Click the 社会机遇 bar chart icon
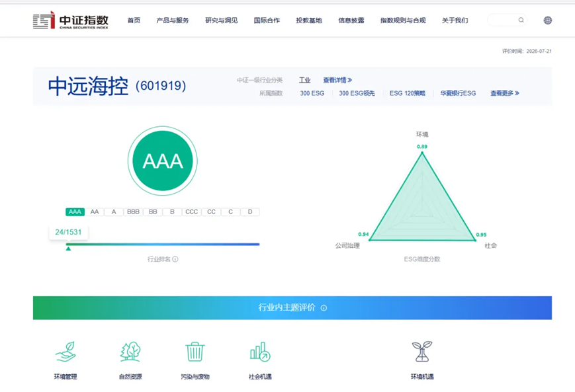 click(260, 352)
